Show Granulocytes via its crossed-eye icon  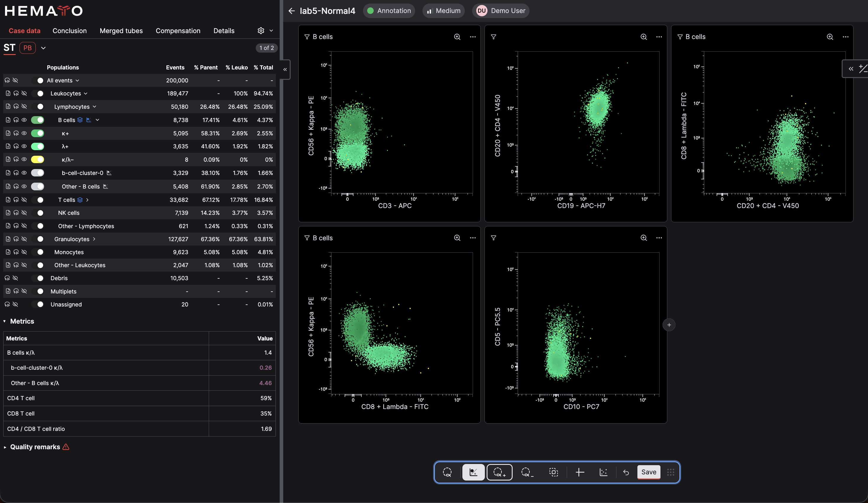(x=24, y=239)
